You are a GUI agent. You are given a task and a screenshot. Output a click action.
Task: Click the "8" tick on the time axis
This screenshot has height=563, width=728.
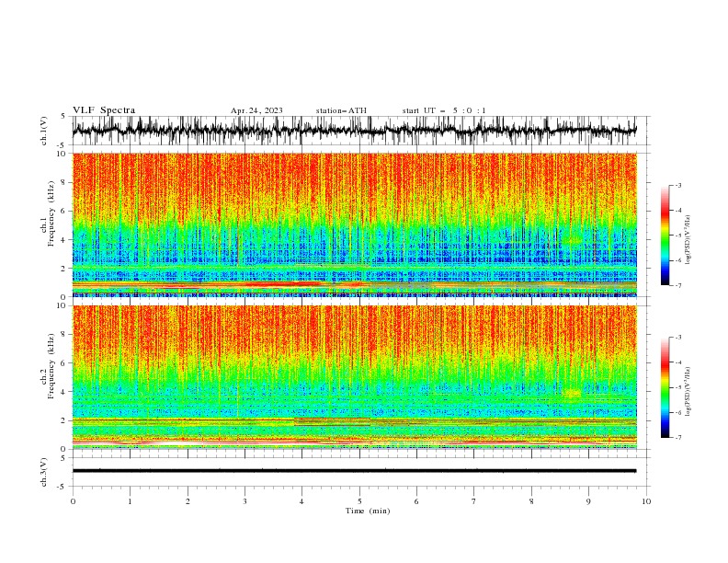point(531,501)
